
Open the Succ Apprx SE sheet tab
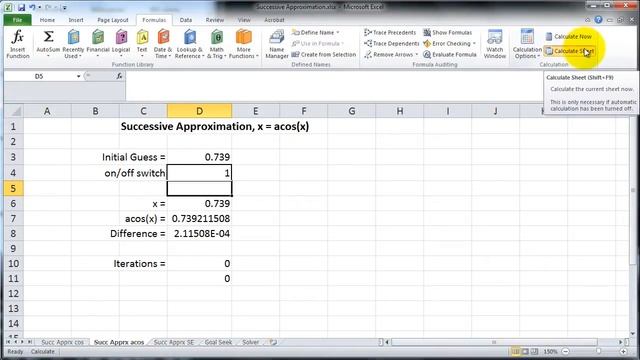[173, 342]
